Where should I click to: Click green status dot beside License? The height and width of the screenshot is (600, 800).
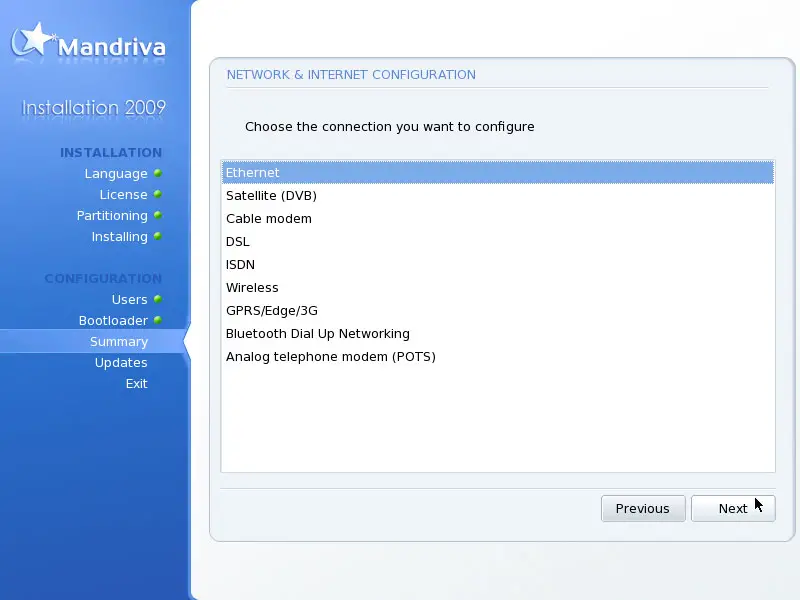click(158, 194)
